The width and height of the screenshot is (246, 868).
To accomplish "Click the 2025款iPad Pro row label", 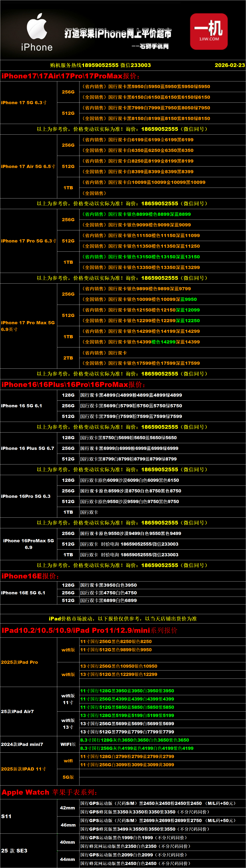I will (x=20, y=662).
